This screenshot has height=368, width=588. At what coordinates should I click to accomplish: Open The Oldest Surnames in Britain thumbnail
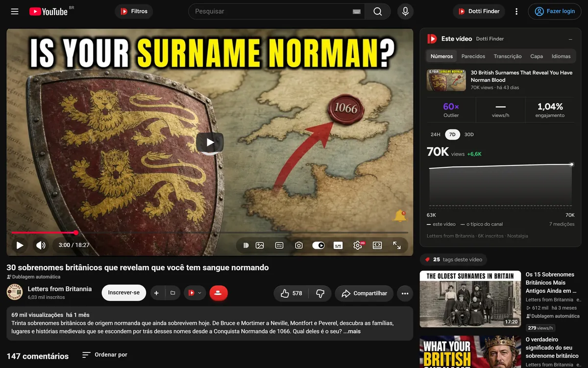(x=470, y=299)
